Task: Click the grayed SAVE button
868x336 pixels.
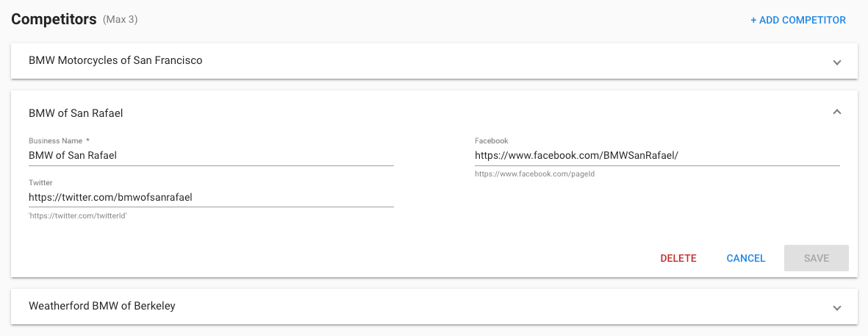Action: point(816,259)
